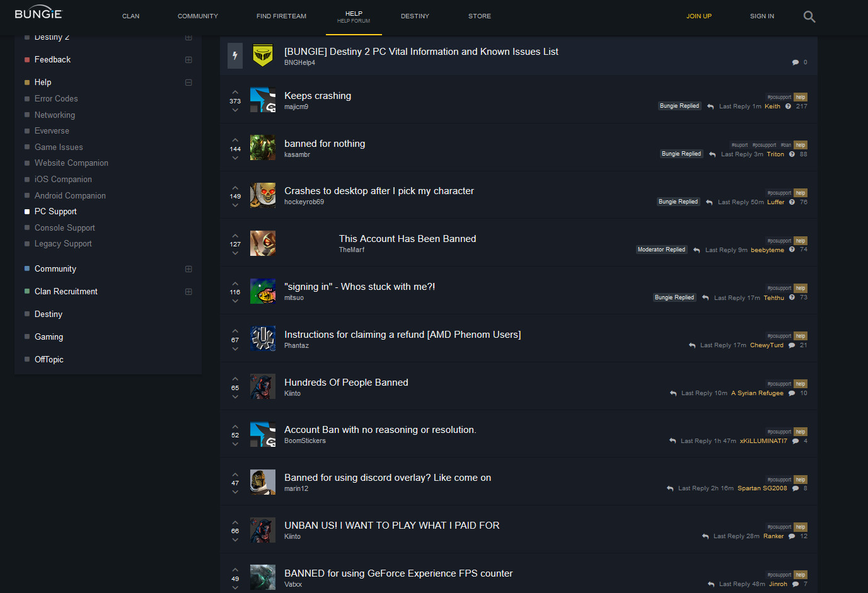This screenshot has width=868, height=593.
Task: Open the search magnifier icon
Action: 809,16
